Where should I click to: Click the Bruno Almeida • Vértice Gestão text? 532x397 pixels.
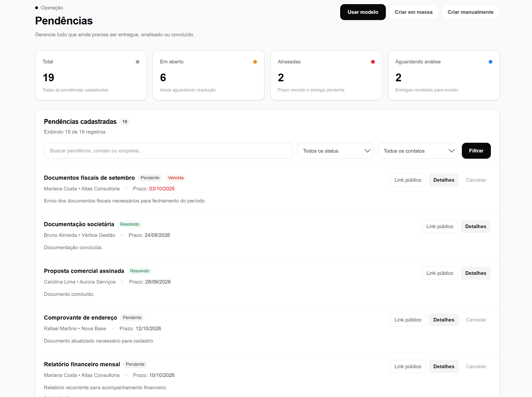tap(79, 235)
